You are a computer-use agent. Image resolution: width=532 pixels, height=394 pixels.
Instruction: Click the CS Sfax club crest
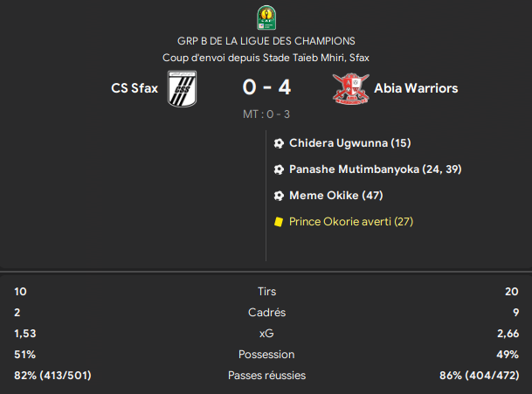click(x=183, y=88)
